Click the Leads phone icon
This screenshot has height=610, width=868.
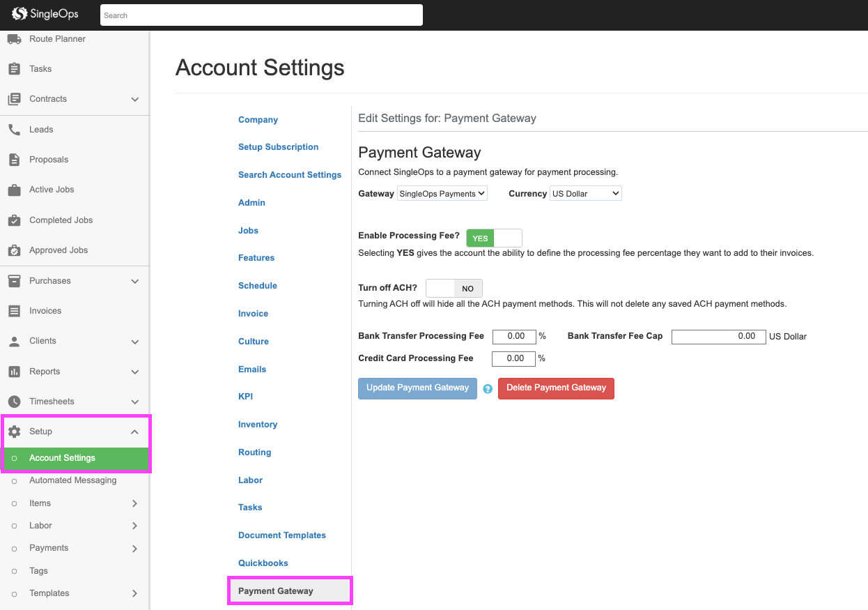[14, 130]
